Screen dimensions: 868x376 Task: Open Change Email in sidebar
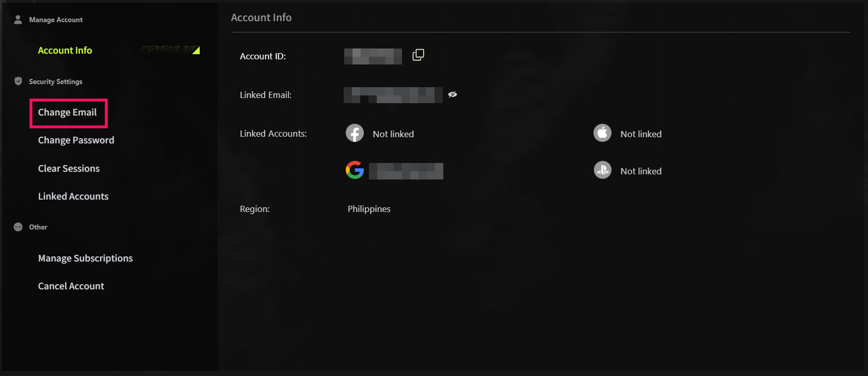point(67,112)
